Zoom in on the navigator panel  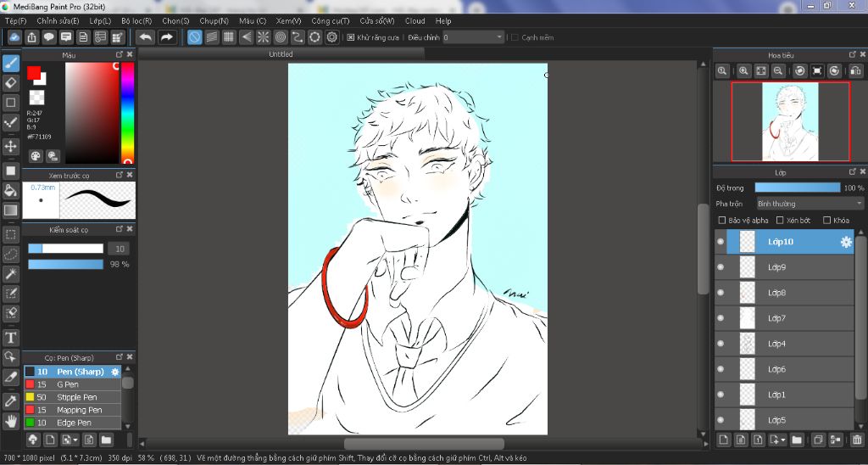pyautogui.click(x=743, y=71)
